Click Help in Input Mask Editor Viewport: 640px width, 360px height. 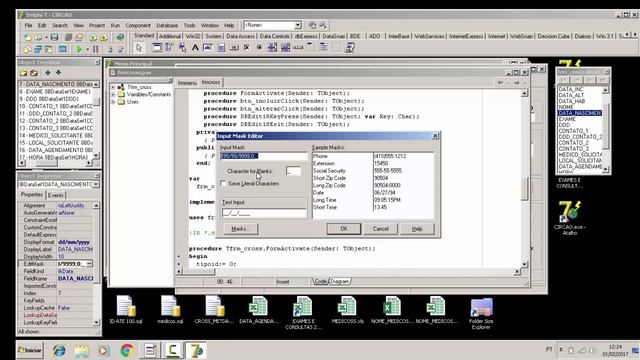coord(417,229)
